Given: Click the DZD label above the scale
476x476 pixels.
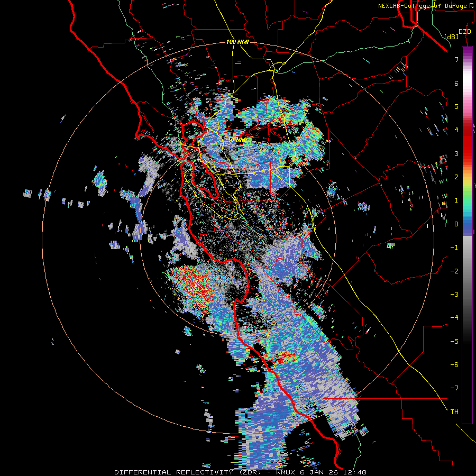Looking at the screenshot, I should (465, 32).
